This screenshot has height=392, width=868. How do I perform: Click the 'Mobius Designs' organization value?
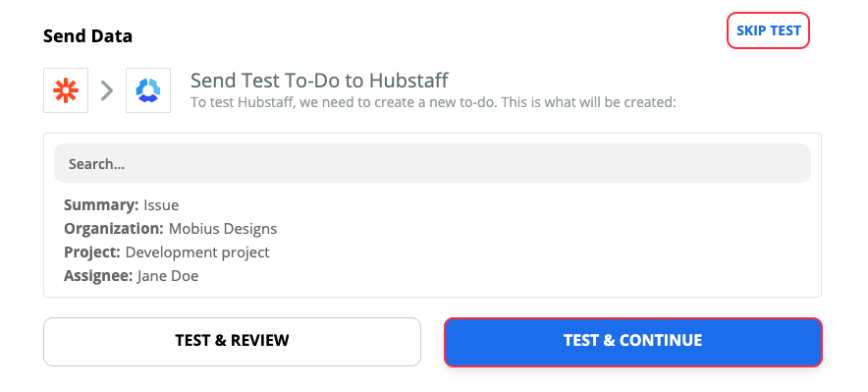point(223,229)
